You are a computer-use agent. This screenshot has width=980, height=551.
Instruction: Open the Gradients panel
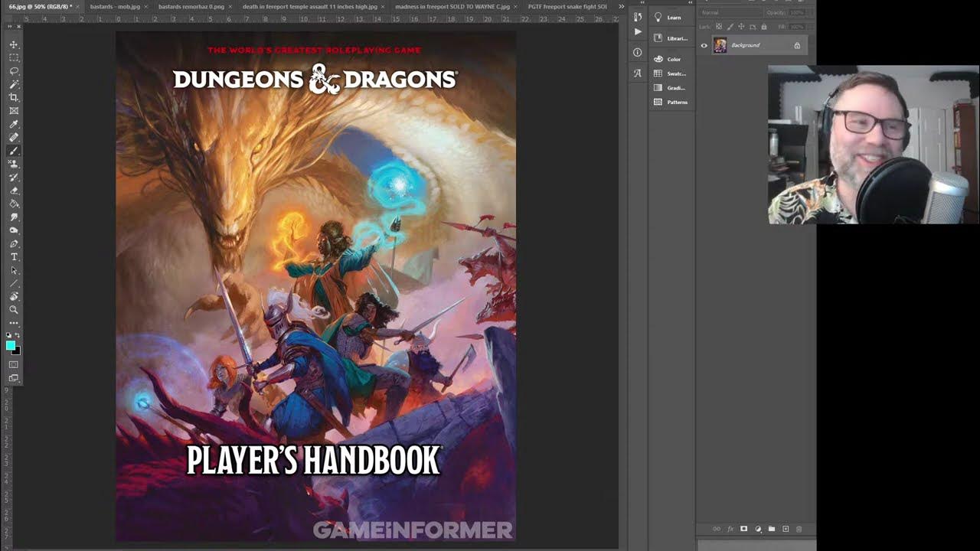[671, 88]
